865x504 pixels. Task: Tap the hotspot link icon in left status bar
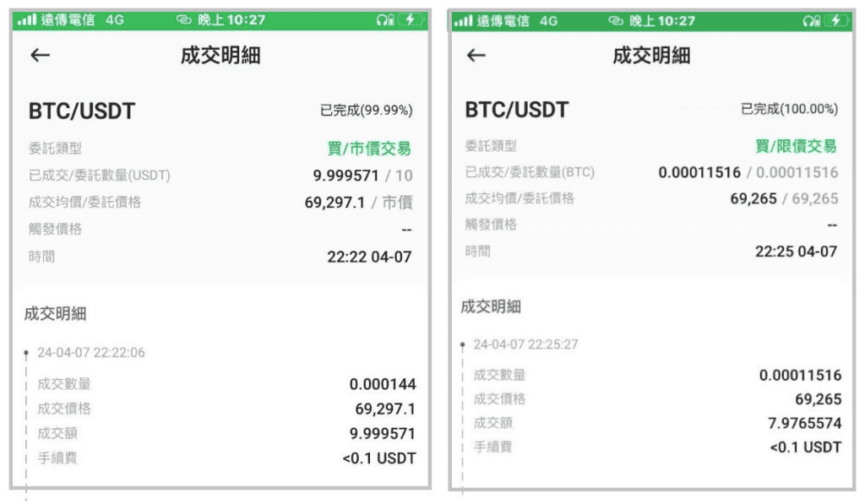click(x=183, y=20)
